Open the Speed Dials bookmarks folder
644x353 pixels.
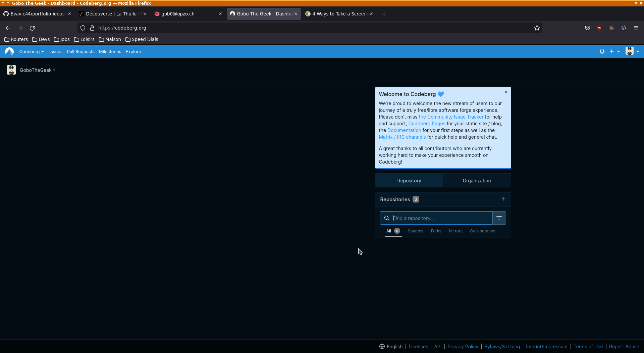point(142,40)
